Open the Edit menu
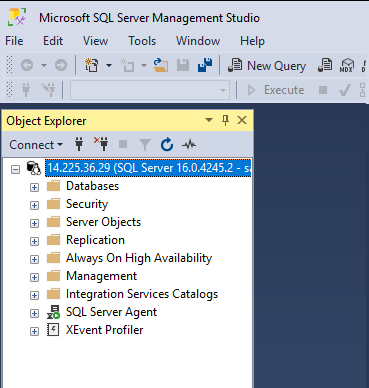Screen dimensions: 369x388 [53, 41]
